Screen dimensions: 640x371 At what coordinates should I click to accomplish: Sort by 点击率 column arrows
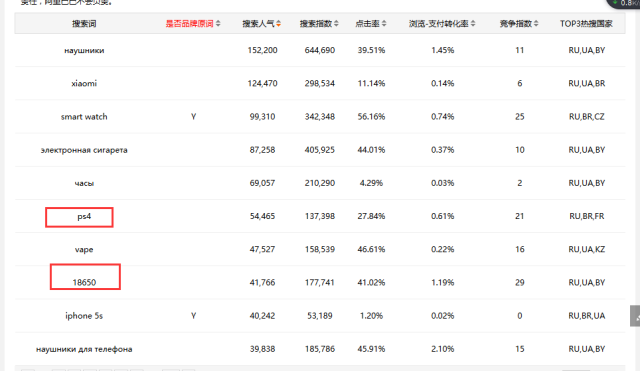384,24
